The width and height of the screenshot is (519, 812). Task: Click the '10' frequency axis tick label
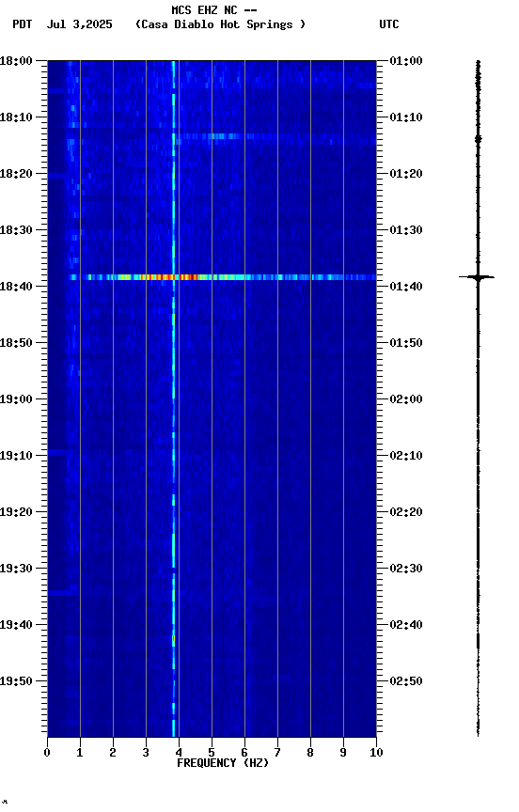click(376, 753)
